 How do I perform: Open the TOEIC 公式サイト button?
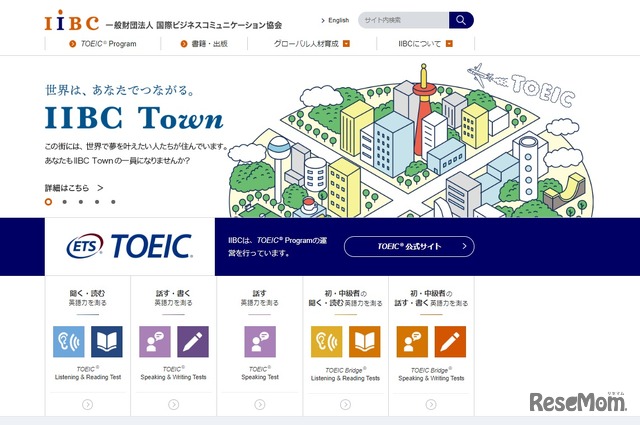(409, 246)
